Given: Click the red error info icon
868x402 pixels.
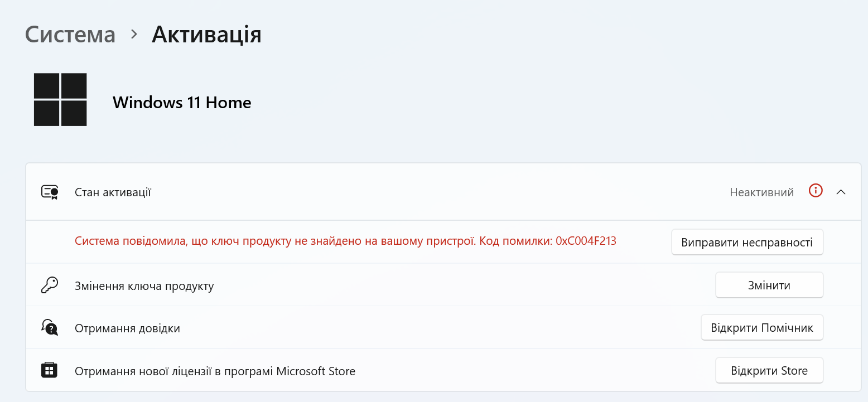Looking at the screenshot, I should point(815,191).
